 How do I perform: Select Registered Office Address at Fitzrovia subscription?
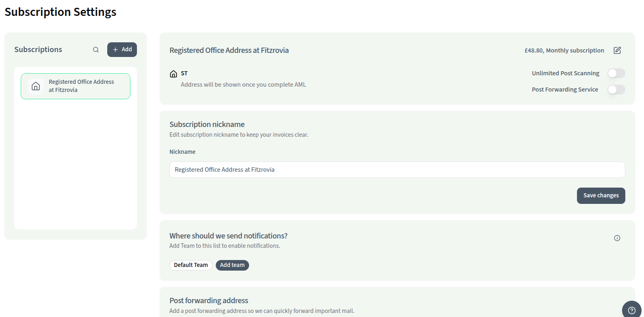[81, 86]
